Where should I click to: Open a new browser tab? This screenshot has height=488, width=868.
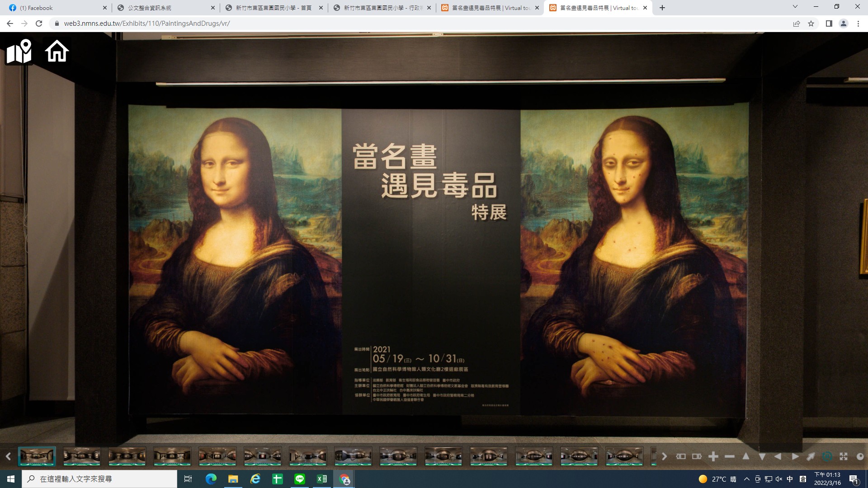point(662,8)
